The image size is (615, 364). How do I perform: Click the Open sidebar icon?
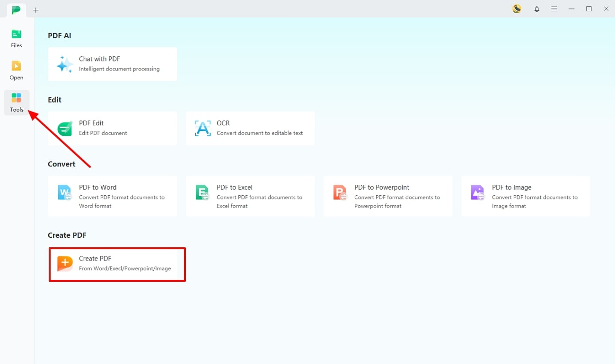pos(17,66)
